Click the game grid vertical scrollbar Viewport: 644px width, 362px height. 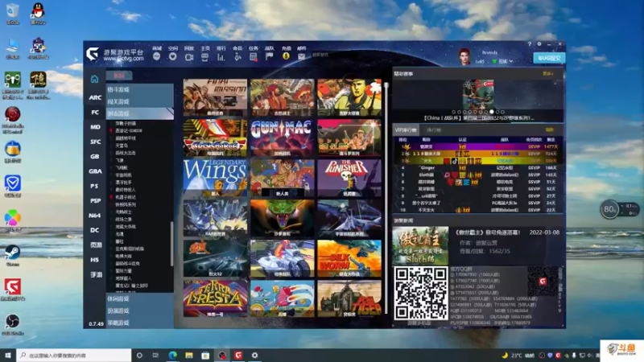(386, 197)
